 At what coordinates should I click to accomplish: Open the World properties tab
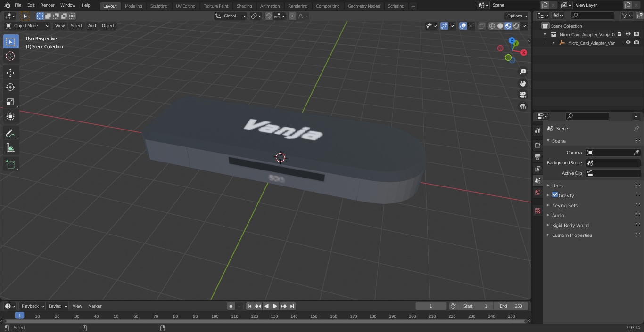537,192
